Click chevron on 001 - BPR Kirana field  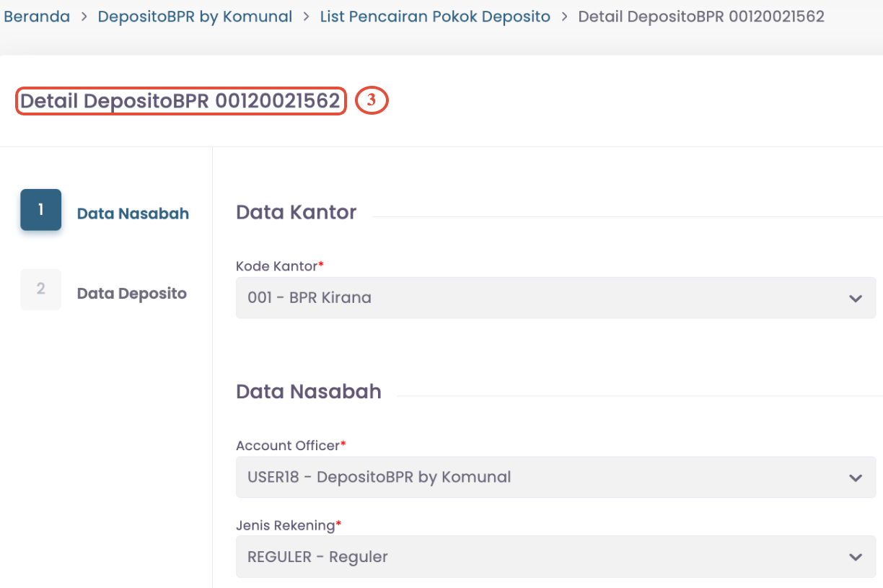tap(856, 298)
